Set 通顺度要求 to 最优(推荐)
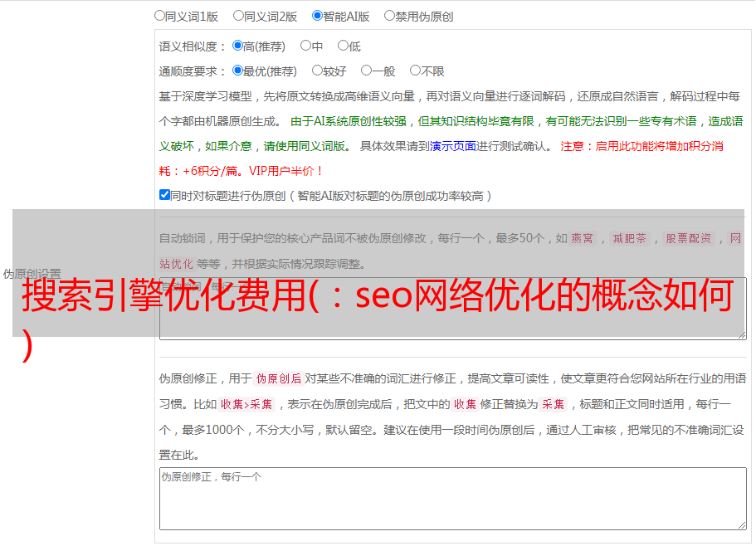 (237, 71)
